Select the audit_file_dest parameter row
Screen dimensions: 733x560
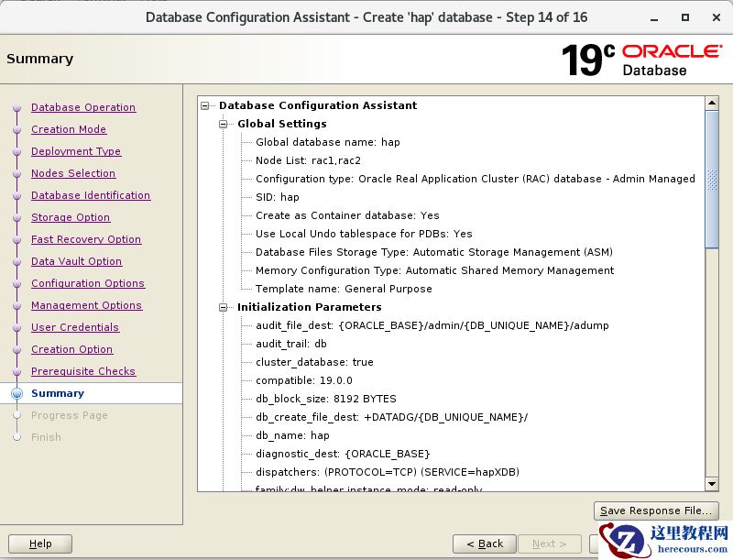tap(432, 325)
